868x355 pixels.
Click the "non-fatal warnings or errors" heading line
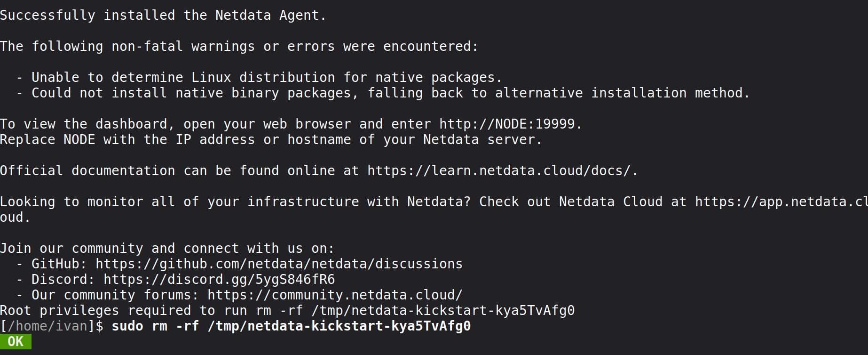239,46
